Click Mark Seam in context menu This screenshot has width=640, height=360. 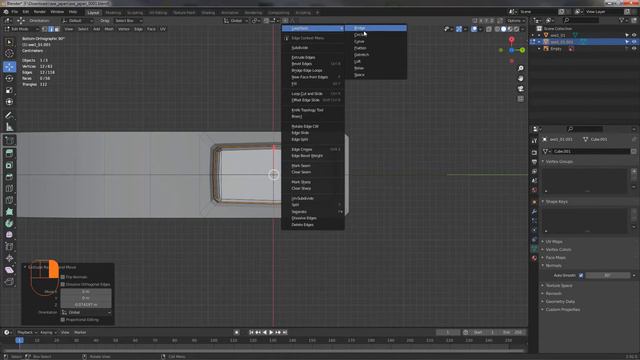(x=313, y=166)
